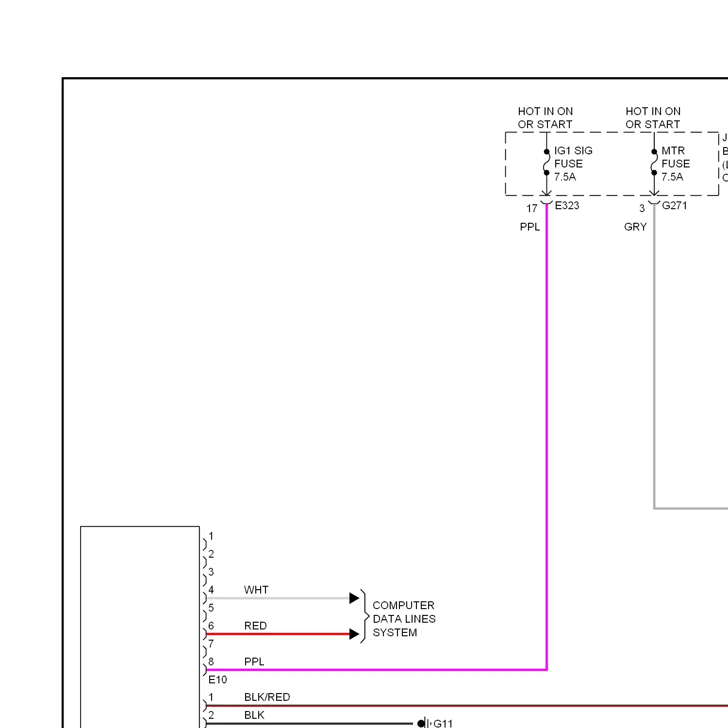The height and width of the screenshot is (728, 728).
Task: Select the BLK wire label
Action: point(254,715)
